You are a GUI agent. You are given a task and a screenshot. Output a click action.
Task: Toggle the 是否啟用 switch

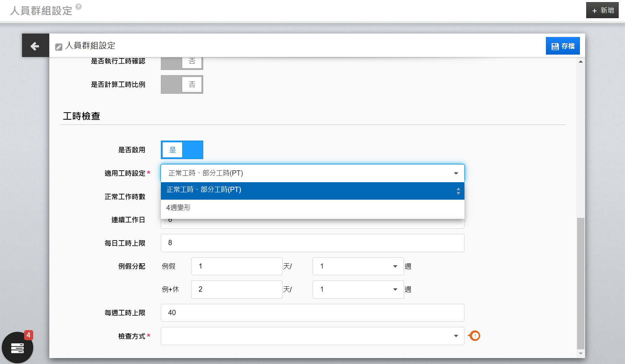pyautogui.click(x=182, y=150)
